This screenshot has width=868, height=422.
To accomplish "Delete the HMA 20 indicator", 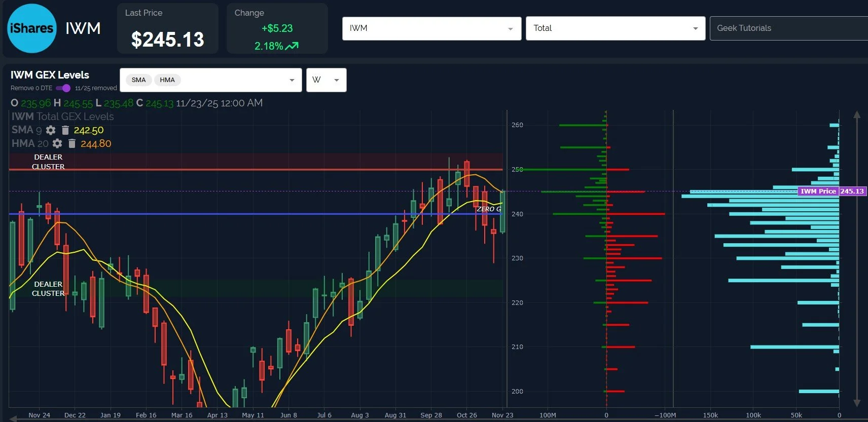I will [x=72, y=143].
